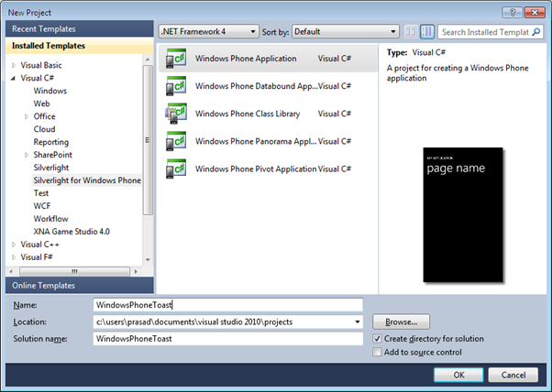Close the New Project dialog
The image size is (552, 392).
point(535,13)
